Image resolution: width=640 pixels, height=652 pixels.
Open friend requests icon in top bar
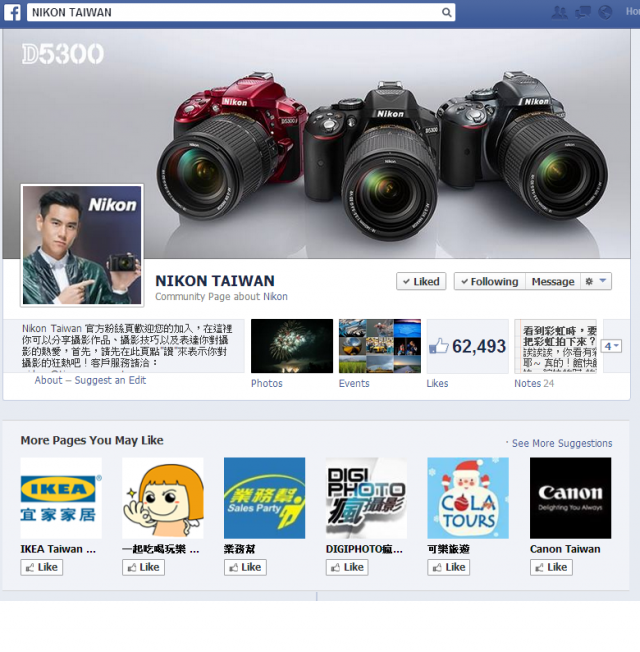click(x=559, y=12)
